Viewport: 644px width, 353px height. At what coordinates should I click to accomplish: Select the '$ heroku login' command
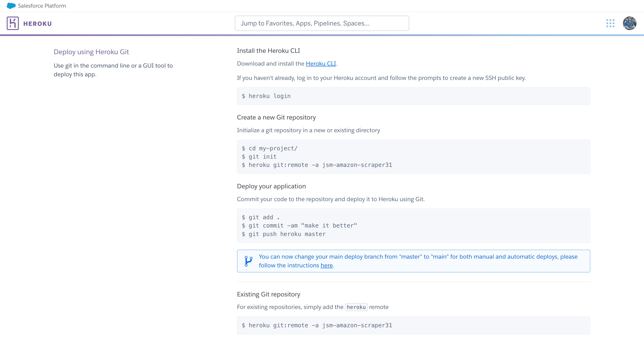pyautogui.click(x=266, y=96)
